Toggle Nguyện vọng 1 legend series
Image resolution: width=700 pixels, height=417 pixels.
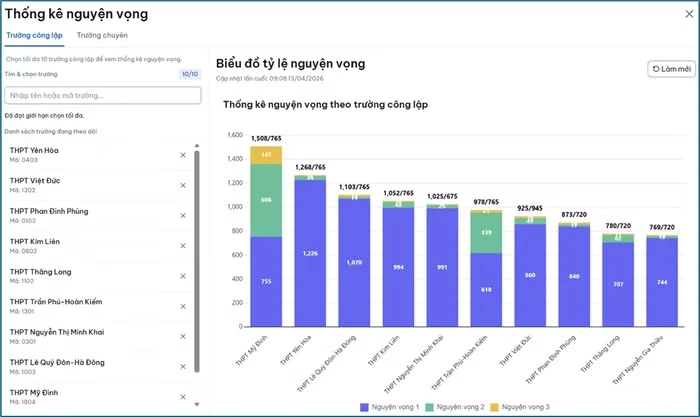click(x=393, y=407)
